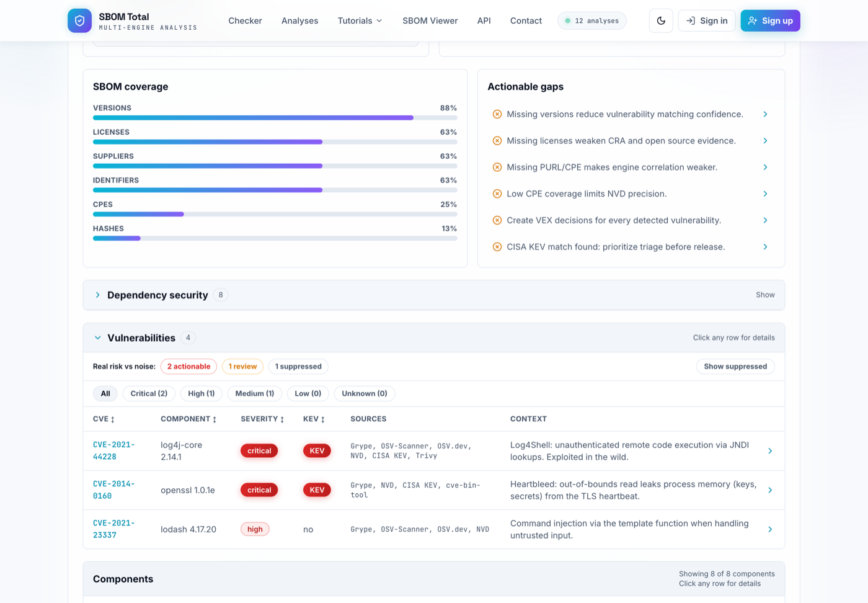
Task: Click KEV badge on openssl row
Action: [x=317, y=490]
